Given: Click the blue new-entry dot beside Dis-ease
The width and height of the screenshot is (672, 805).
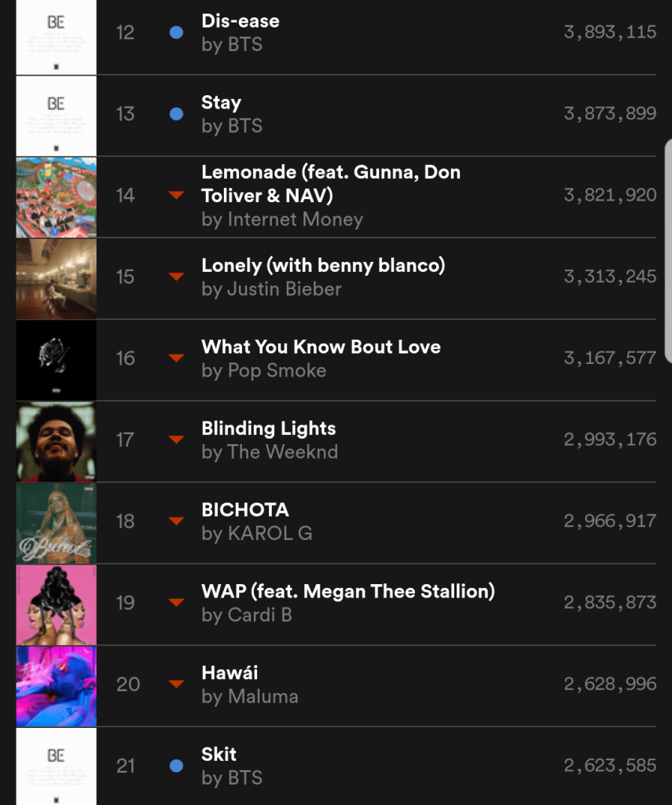Looking at the screenshot, I should coord(177,33).
